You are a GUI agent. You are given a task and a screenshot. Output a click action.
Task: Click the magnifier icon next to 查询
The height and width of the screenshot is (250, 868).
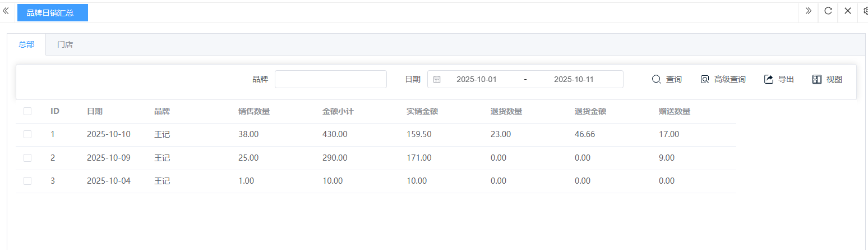tap(656, 80)
